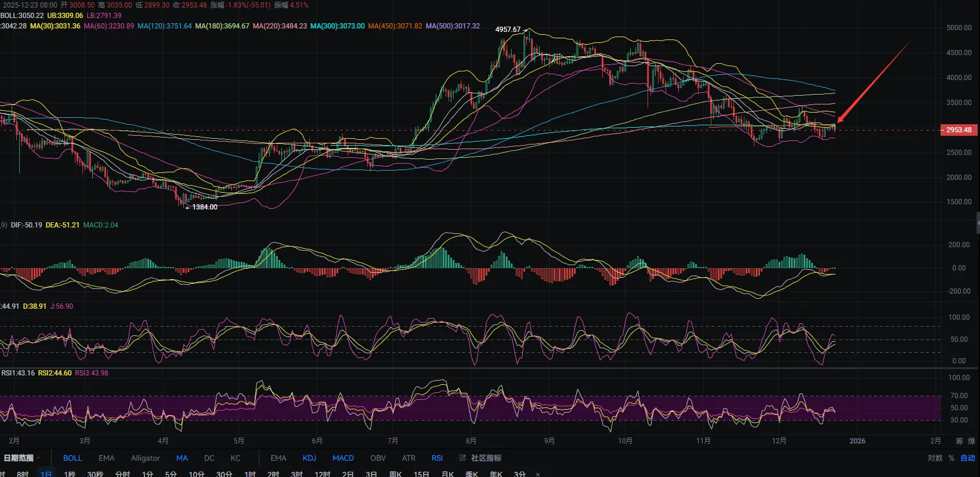Switch to the 12时 timeframe
The width and height of the screenshot is (980, 477).
(x=323, y=474)
